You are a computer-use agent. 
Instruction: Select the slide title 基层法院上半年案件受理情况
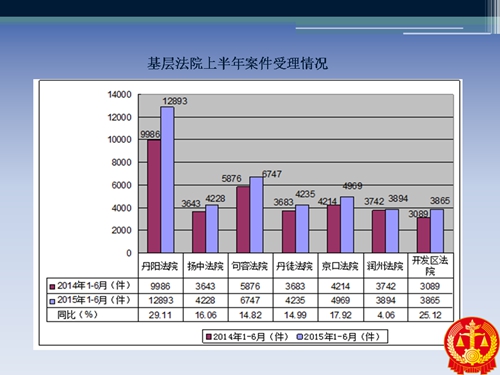(238, 63)
